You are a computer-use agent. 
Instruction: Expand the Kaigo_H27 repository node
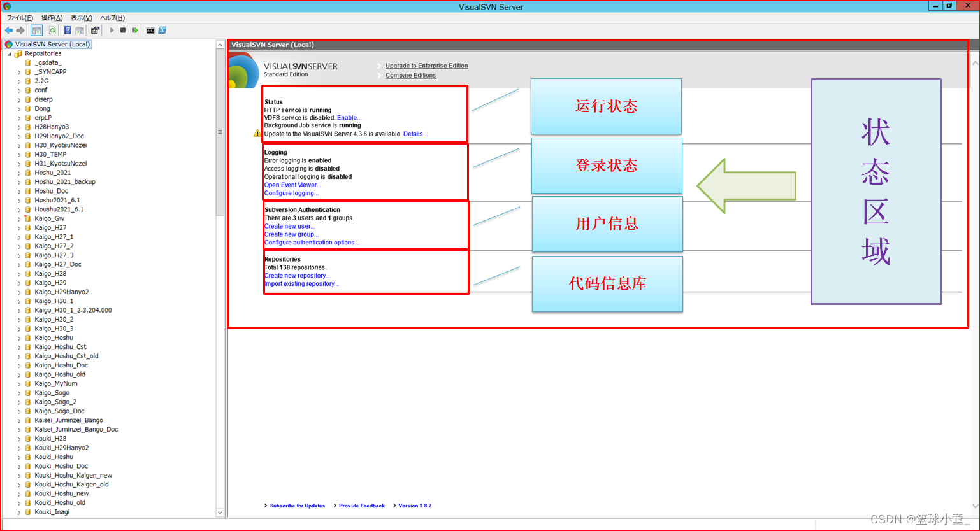pos(19,228)
